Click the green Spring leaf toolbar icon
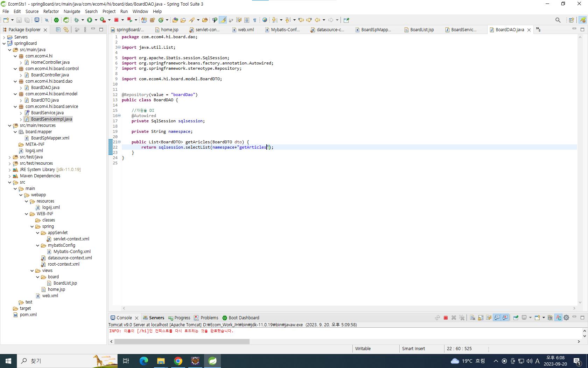 [66, 20]
